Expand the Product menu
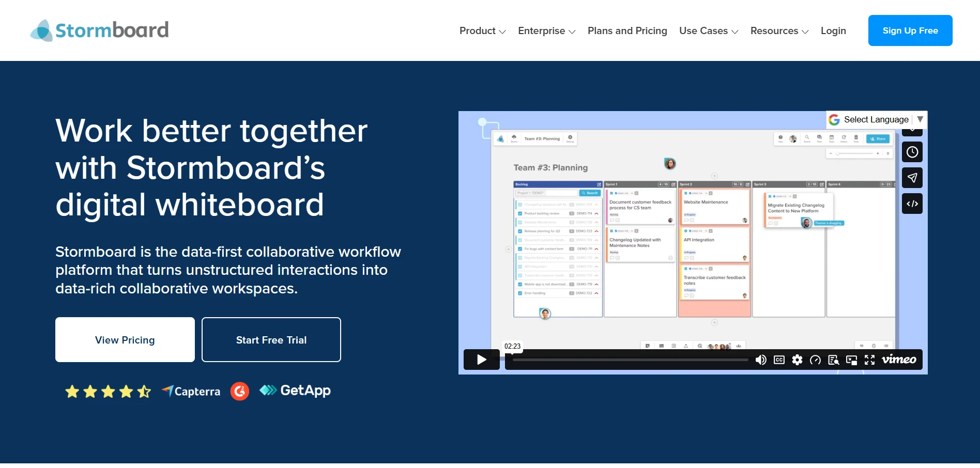This screenshot has width=980, height=468. coord(482,31)
